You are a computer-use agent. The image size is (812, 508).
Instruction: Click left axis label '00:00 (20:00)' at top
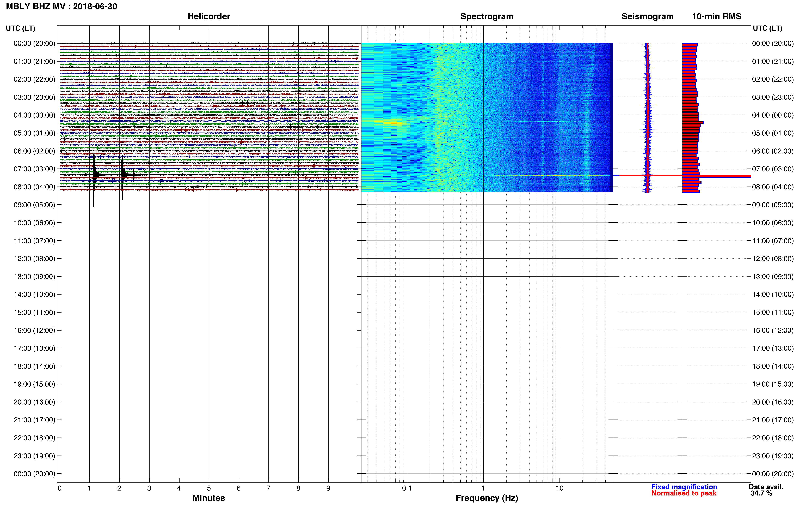(x=34, y=43)
